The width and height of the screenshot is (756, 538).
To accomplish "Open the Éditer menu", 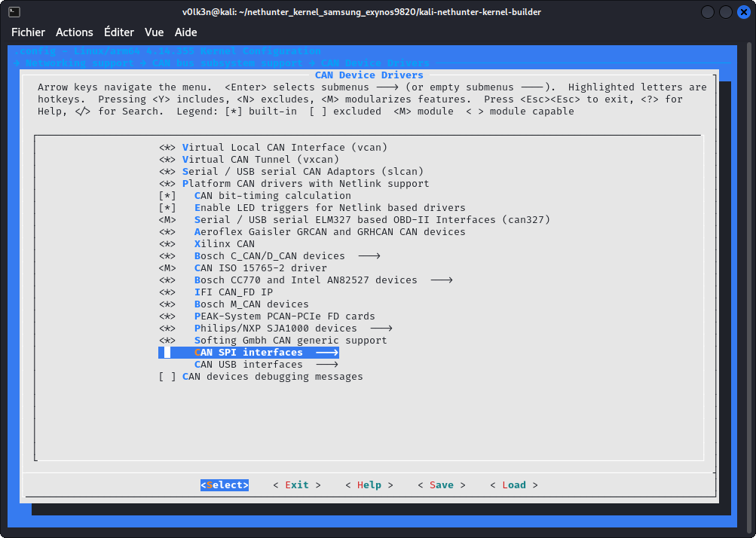I will 119,32.
